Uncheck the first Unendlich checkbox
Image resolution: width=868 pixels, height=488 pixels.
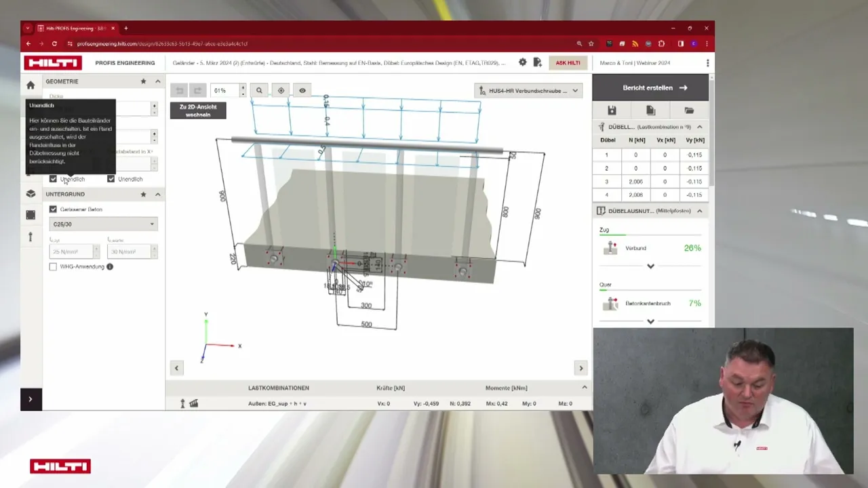coord(53,179)
